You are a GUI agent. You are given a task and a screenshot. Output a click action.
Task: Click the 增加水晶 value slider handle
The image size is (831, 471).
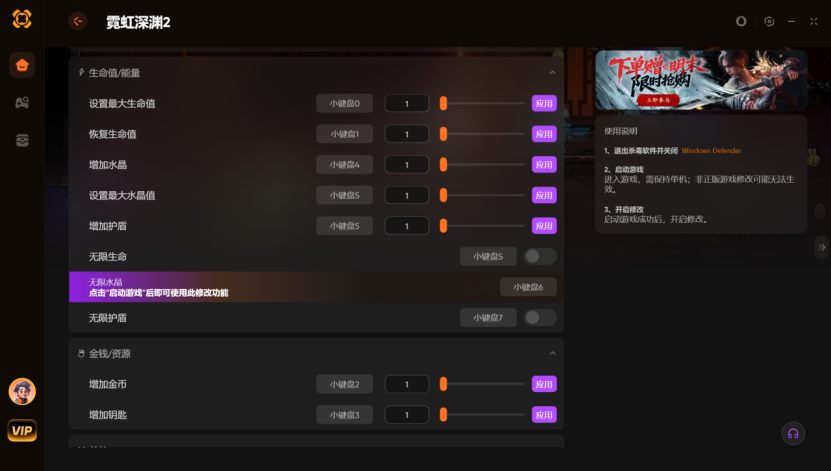(x=444, y=165)
